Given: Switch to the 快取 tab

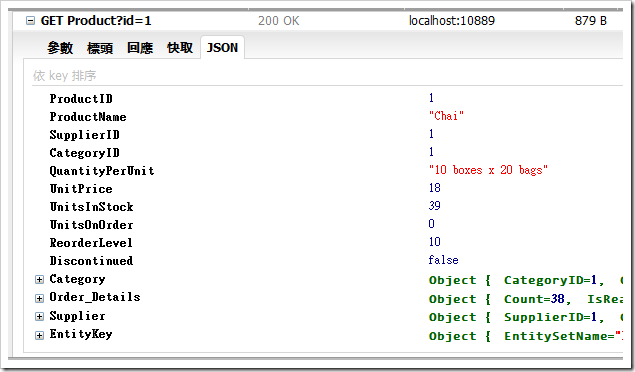Looking at the screenshot, I should pos(180,48).
